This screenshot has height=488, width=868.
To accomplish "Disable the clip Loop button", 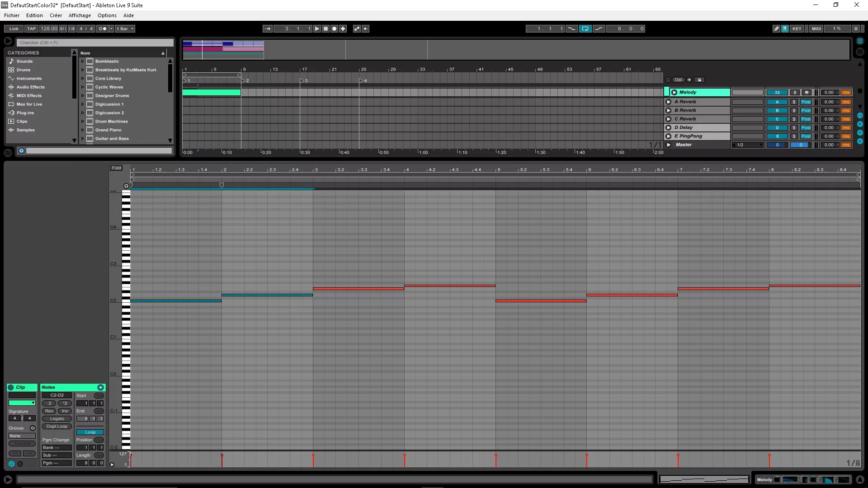I will click(90, 432).
